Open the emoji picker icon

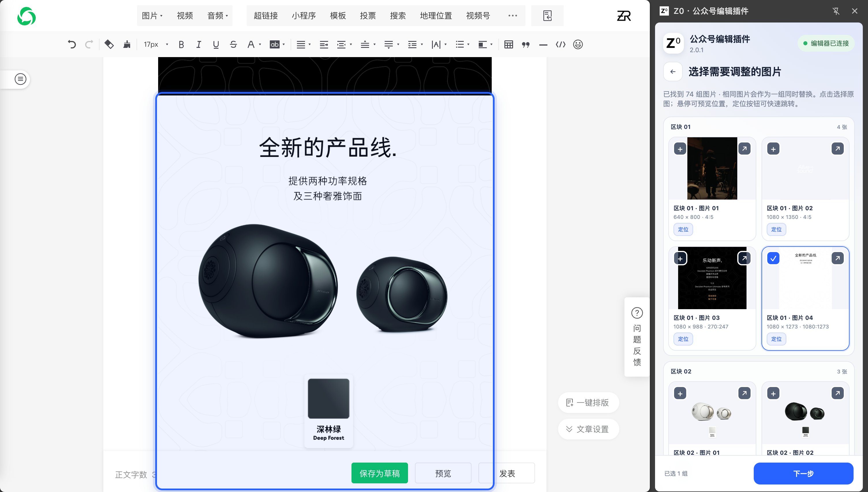578,44
